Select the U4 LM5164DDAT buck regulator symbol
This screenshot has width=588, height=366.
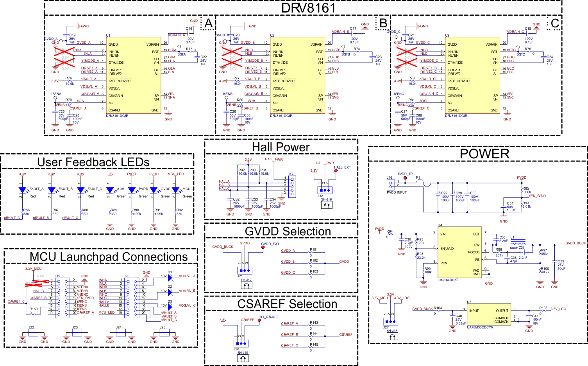coord(459,253)
